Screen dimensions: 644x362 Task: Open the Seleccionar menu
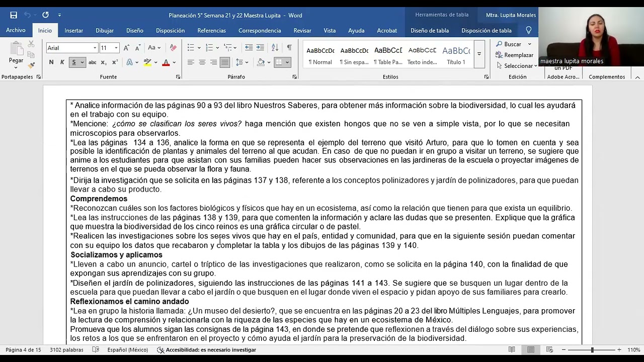coord(517,66)
